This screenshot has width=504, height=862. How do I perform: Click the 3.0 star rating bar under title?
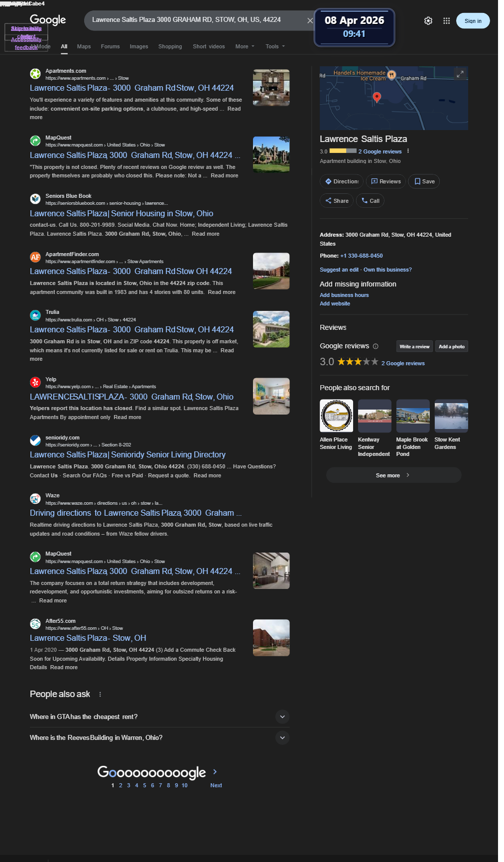coord(343,151)
